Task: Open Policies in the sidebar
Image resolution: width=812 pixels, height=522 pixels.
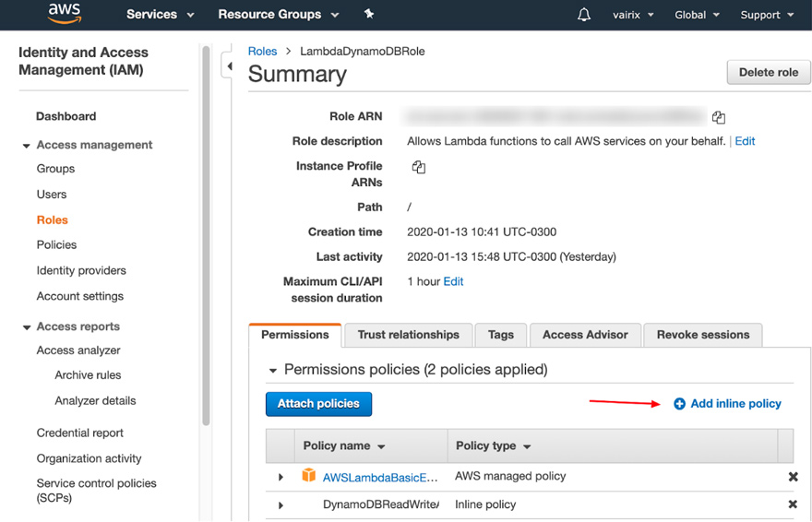Action: [x=56, y=244]
